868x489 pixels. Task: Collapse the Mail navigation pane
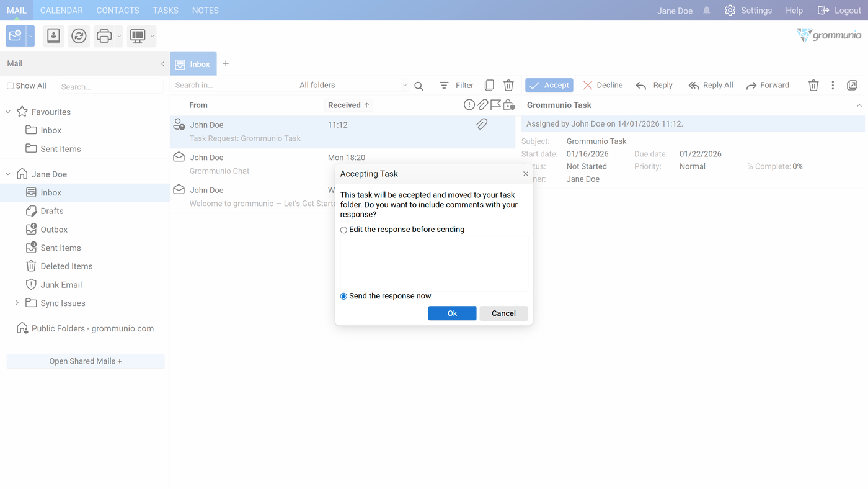(x=162, y=63)
